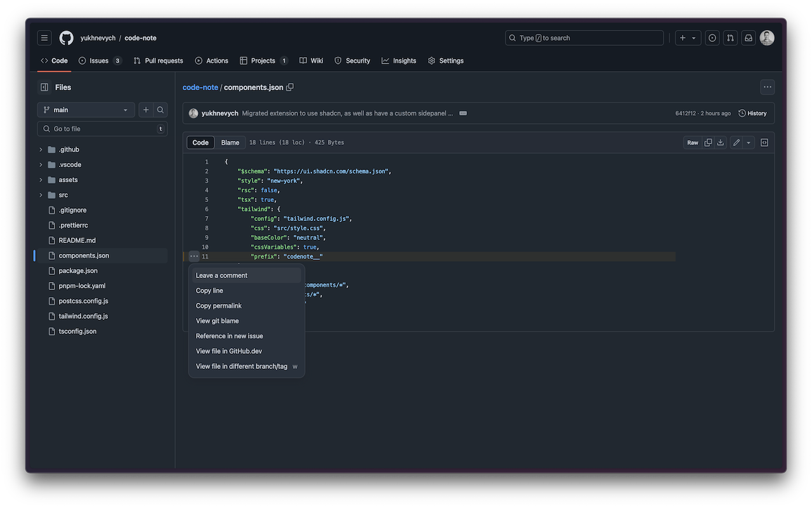
Task: Click the search bar field
Action: [x=584, y=38]
